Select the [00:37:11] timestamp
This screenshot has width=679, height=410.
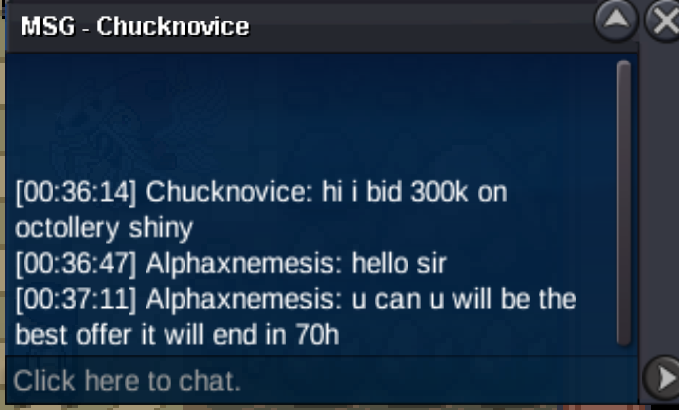(x=76, y=299)
